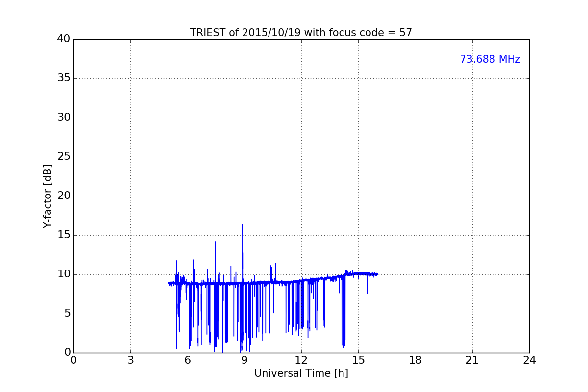This screenshot has height=392, width=588.
Task: Click the x-axis tick label "6"
Action: [188, 360]
